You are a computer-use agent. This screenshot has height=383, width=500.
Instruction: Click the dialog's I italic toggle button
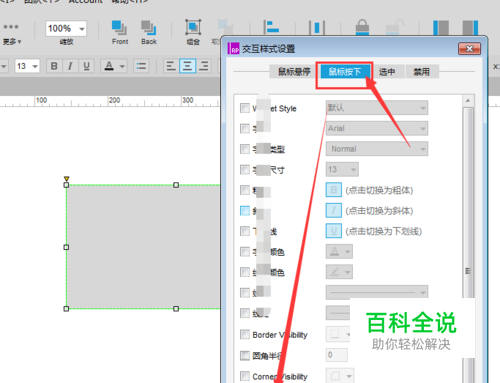point(334,211)
